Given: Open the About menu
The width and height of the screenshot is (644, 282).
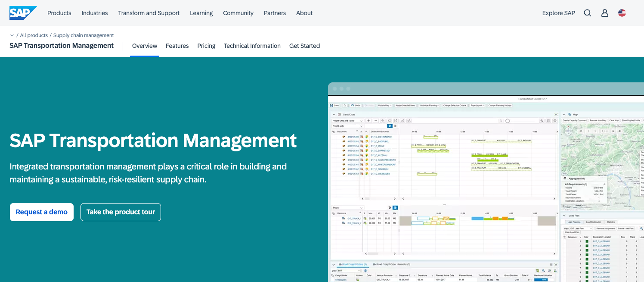Looking at the screenshot, I should tap(304, 13).
